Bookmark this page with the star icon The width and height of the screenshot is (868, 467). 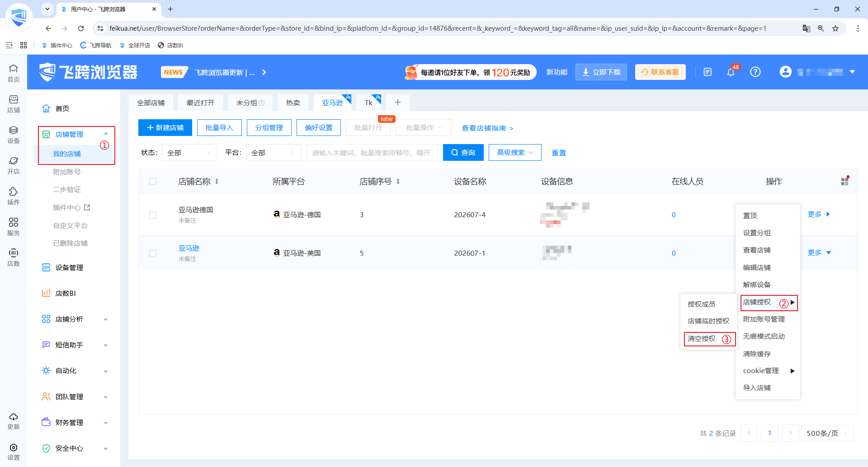pos(835,28)
